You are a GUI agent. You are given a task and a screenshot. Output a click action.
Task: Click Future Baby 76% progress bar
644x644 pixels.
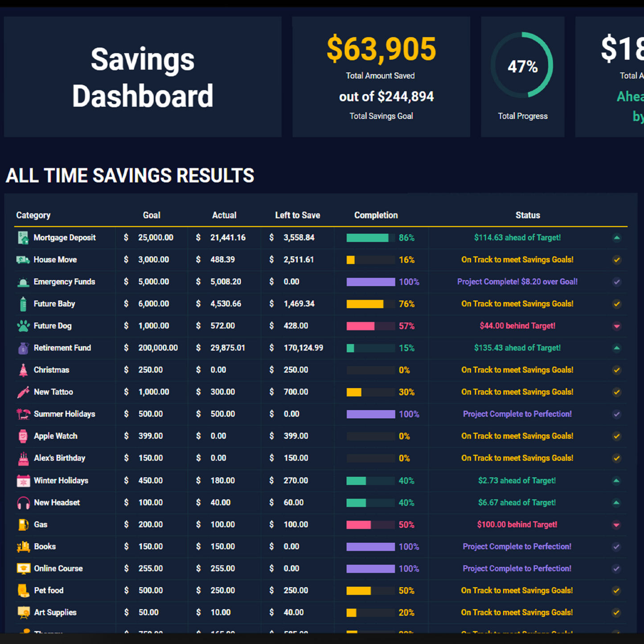tap(371, 304)
